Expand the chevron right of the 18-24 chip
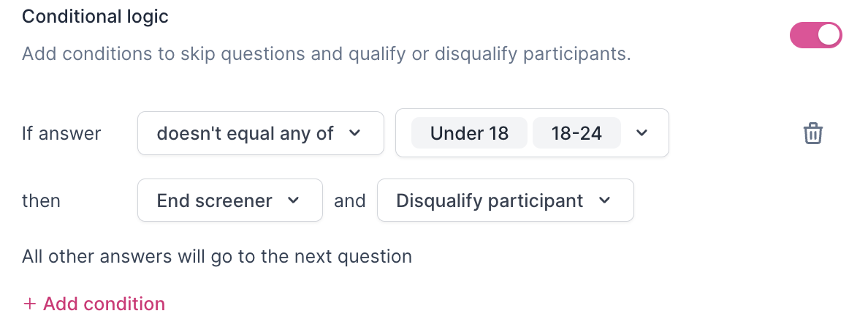 click(x=642, y=133)
